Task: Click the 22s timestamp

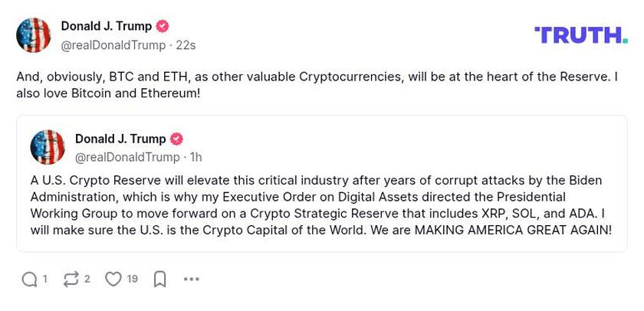Action: click(186, 45)
